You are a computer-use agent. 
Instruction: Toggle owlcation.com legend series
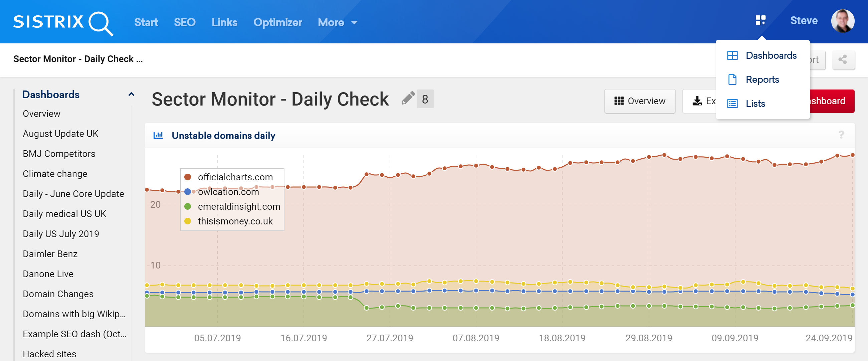coord(228,192)
